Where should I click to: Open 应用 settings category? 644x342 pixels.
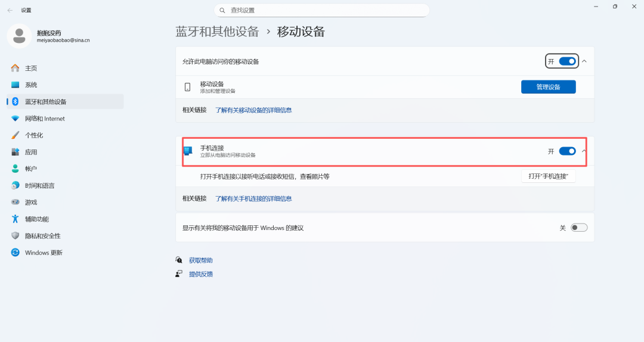pos(66,152)
